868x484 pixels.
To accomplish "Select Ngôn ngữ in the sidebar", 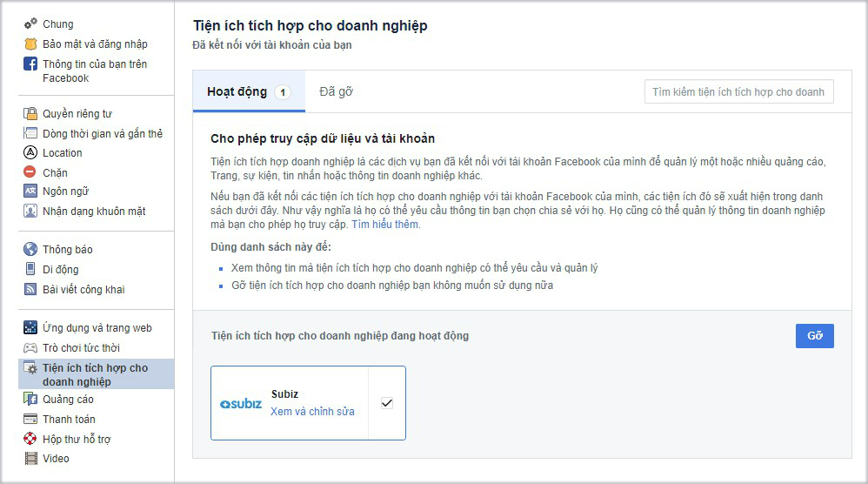I will 65,191.
